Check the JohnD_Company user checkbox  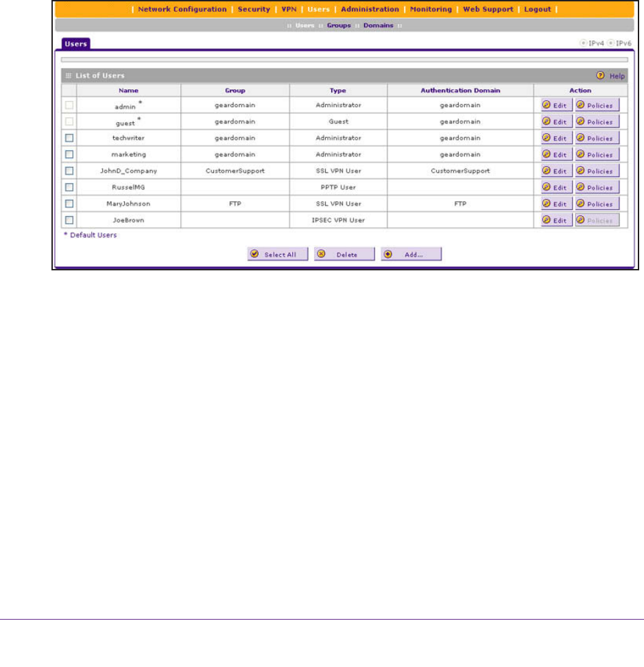coord(69,171)
